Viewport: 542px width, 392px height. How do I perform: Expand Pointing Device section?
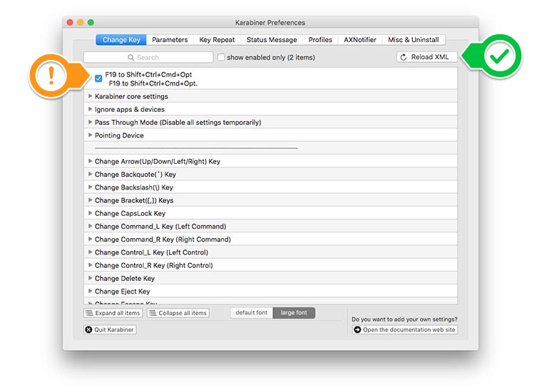[90, 135]
